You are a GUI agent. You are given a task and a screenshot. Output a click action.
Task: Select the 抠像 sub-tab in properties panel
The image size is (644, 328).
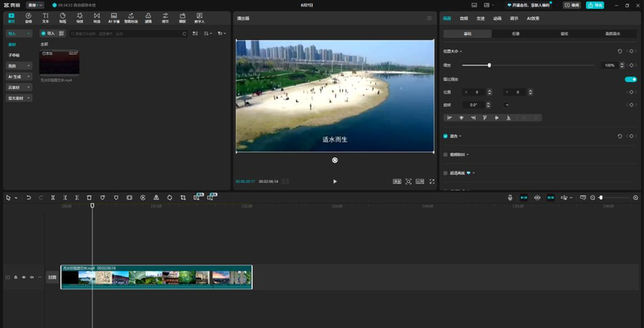tap(515, 34)
